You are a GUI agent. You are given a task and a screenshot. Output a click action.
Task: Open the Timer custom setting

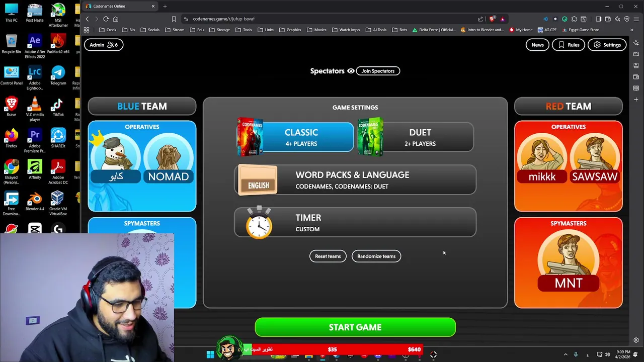coord(355,223)
